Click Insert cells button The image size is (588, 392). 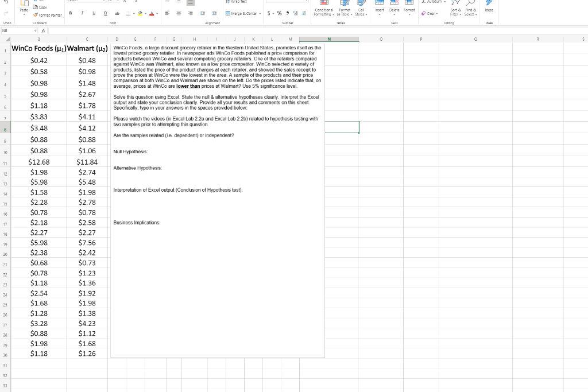(380, 8)
